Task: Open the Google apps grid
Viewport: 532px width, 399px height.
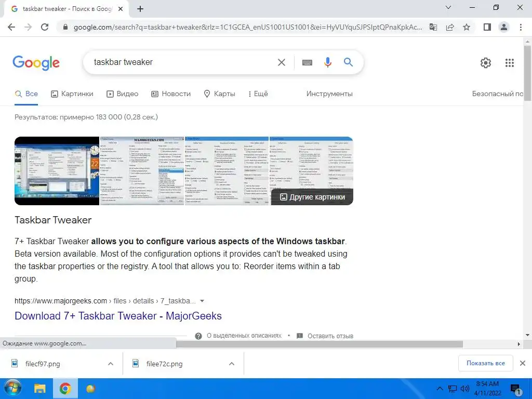Action: (x=510, y=63)
